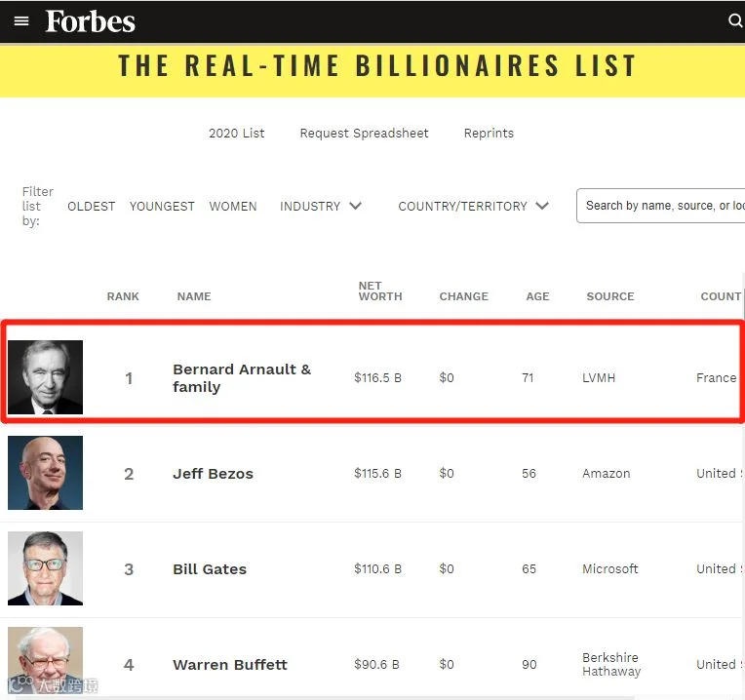Screen dimensions: 745x700
Task: Click Jeff Bezos's portrait photo
Action: click(46, 473)
